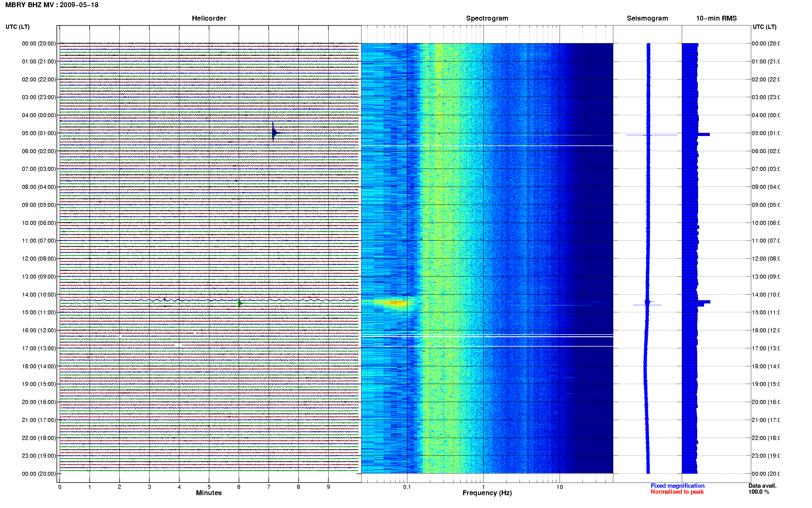Click left time label '17:00 (13:00)'
Image resolution: width=812 pixels, height=508 pixels.
point(39,348)
